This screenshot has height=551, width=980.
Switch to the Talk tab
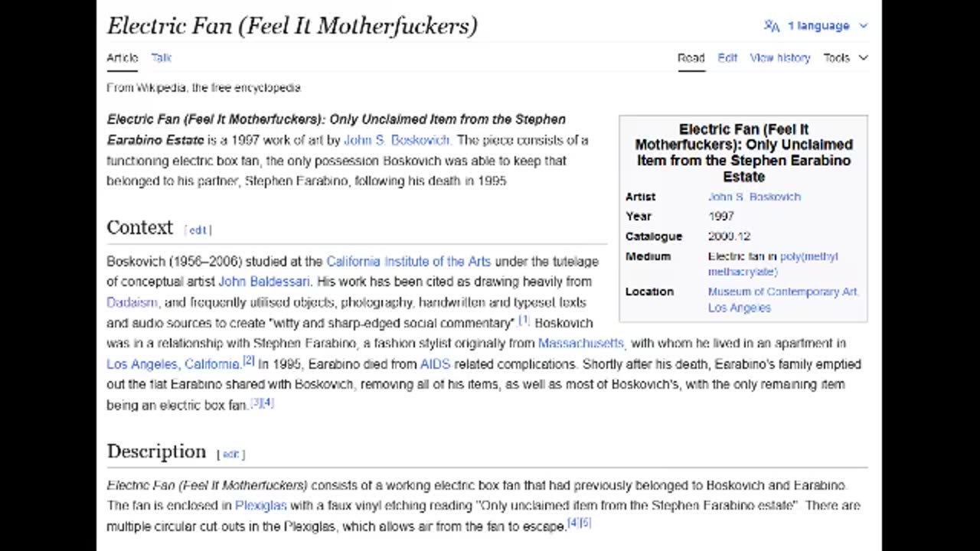click(161, 58)
